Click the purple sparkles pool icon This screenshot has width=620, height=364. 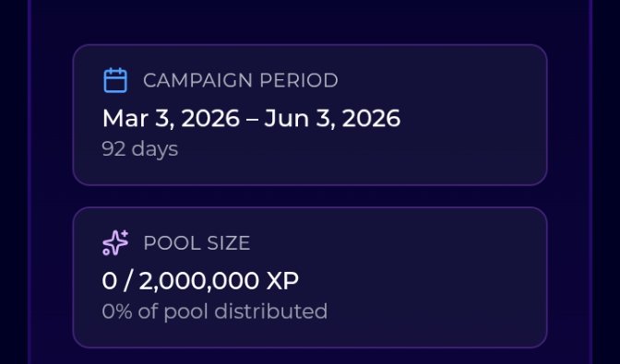tap(115, 242)
